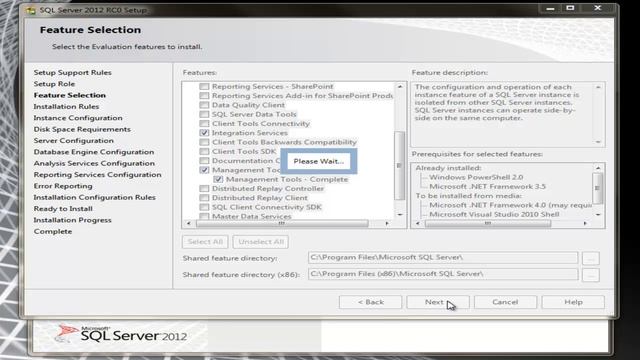Select Management Tools - Complete feature label
The height and width of the screenshot is (360, 640).
tap(287, 180)
